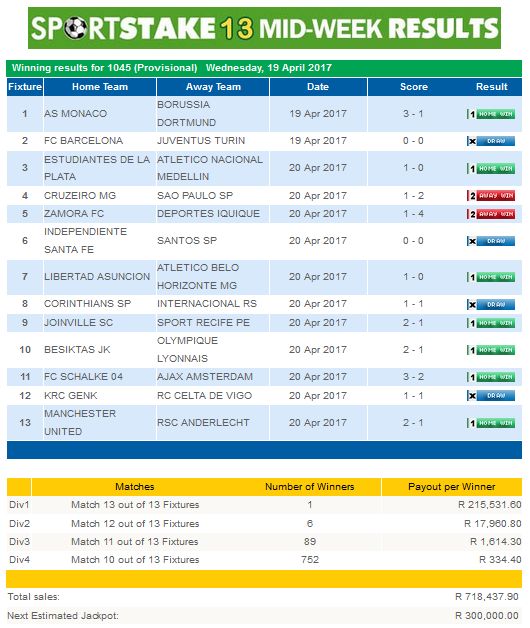Click Home Win badge for Manchester United
The width and height of the screenshot is (530, 628).
[x=491, y=423]
